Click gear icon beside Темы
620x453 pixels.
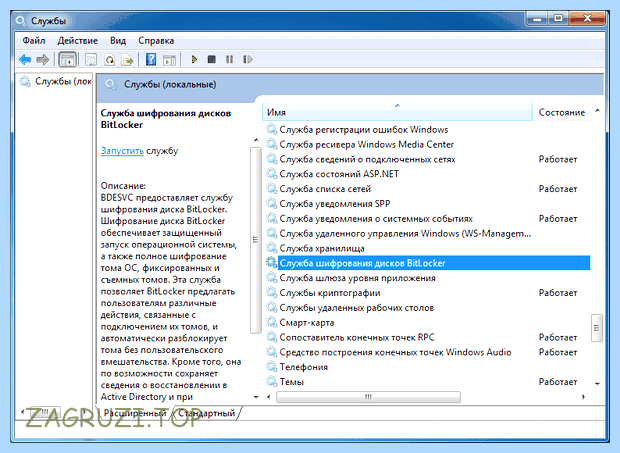pyautogui.click(x=272, y=382)
